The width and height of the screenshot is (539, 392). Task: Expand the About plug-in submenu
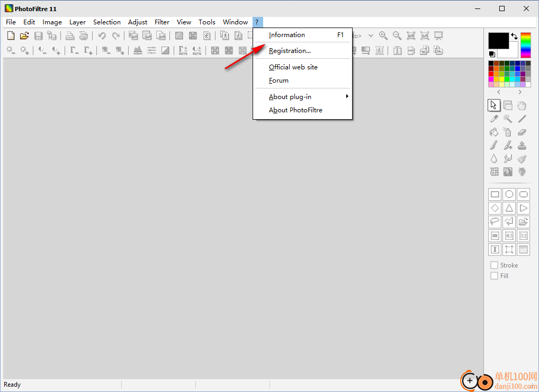(x=302, y=96)
